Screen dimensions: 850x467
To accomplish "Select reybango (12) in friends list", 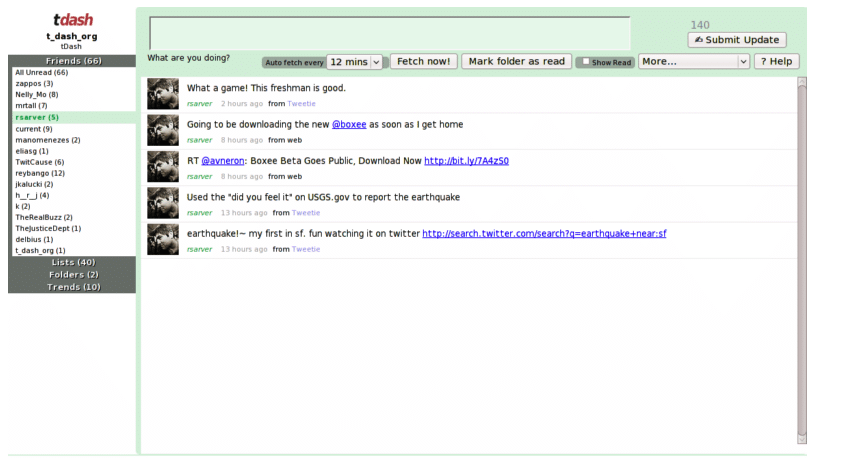I will click(40, 173).
